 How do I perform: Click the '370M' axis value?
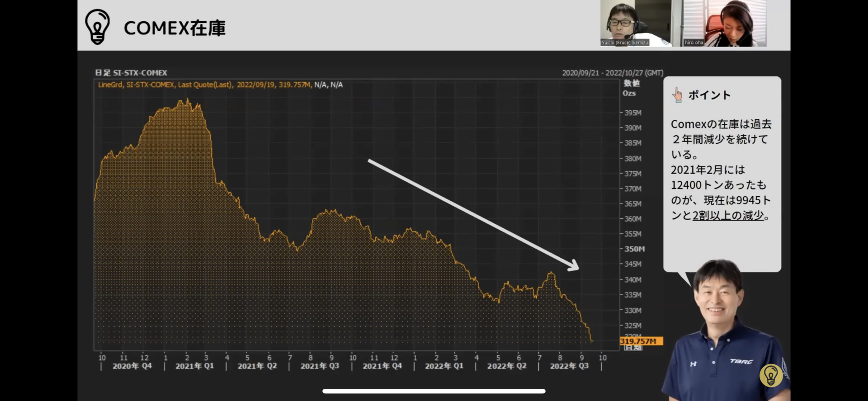633,189
